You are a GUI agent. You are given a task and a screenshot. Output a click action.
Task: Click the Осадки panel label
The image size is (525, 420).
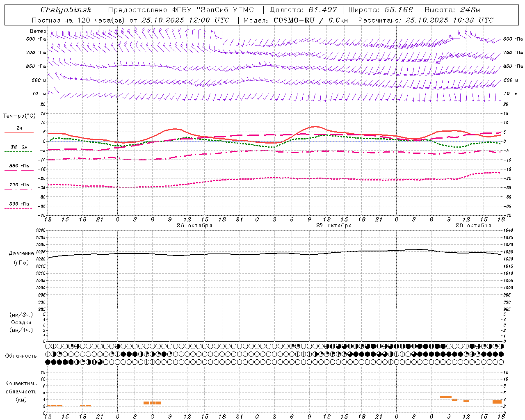coord(21,322)
